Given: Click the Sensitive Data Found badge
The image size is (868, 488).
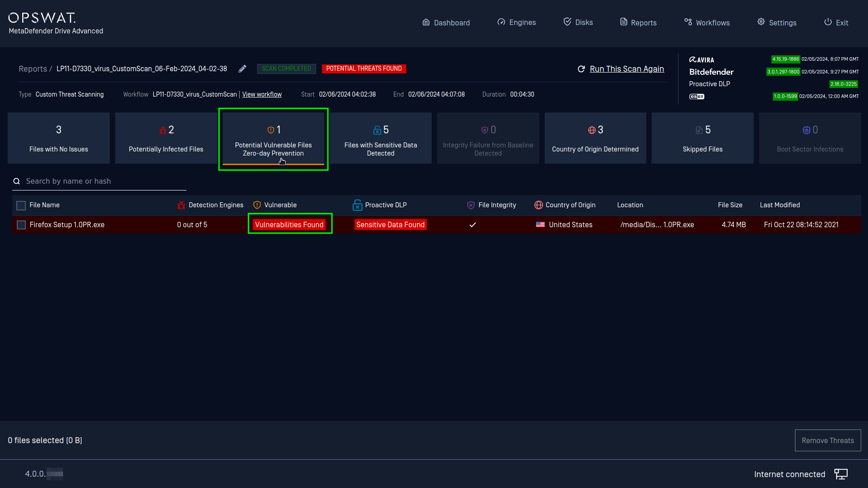Looking at the screenshot, I should [390, 224].
